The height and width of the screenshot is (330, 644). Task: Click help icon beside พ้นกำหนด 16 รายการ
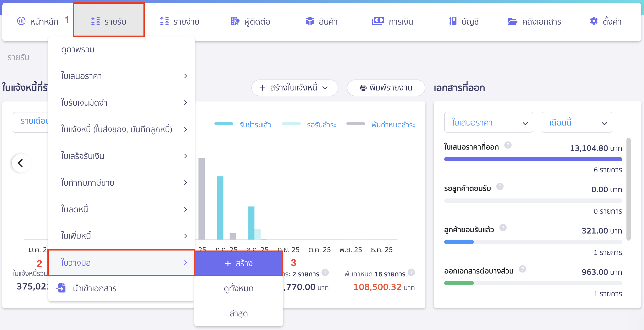click(x=411, y=272)
